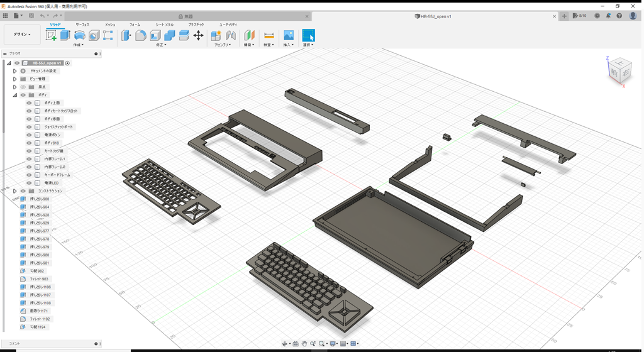Select the キーボードフレーム body in the browser
Image resolution: width=644 pixels, height=352 pixels.
click(x=57, y=175)
